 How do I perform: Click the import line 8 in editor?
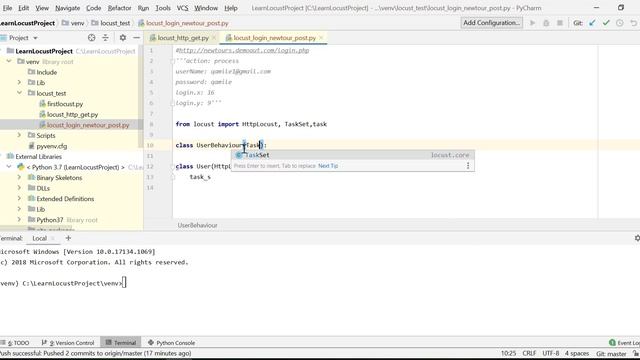click(x=251, y=124)
